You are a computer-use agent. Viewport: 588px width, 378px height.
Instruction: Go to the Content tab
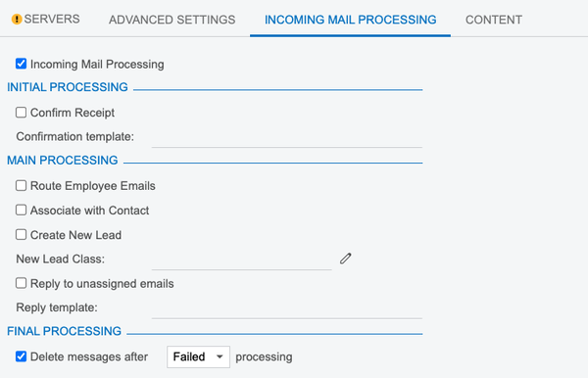[x=494, y=20]
